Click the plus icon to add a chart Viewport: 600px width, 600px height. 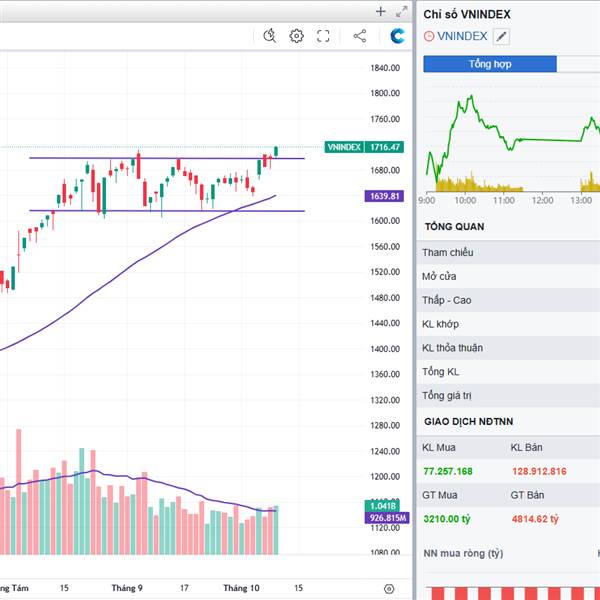click(x=380, y=12)
